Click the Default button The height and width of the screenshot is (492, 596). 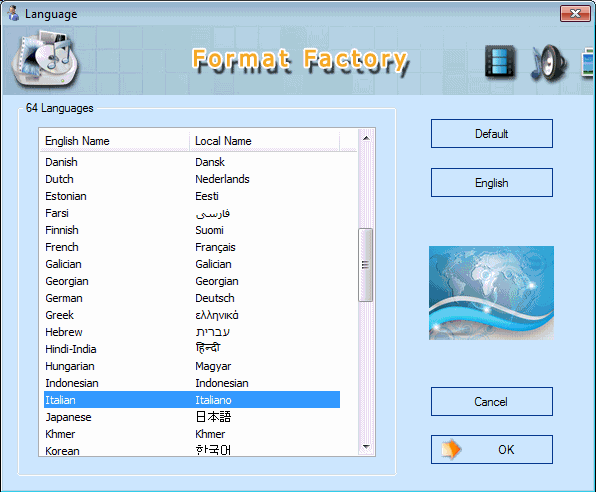coord(491,133)
